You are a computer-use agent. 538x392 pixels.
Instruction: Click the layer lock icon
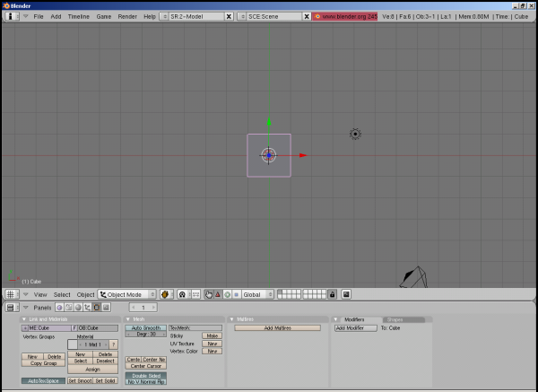[332, 294]
